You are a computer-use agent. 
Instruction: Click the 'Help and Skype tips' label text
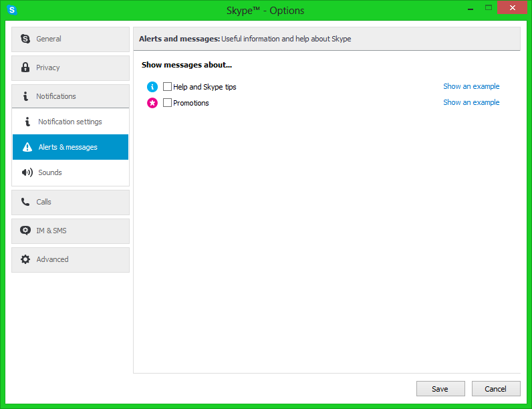tap(205, 87)
